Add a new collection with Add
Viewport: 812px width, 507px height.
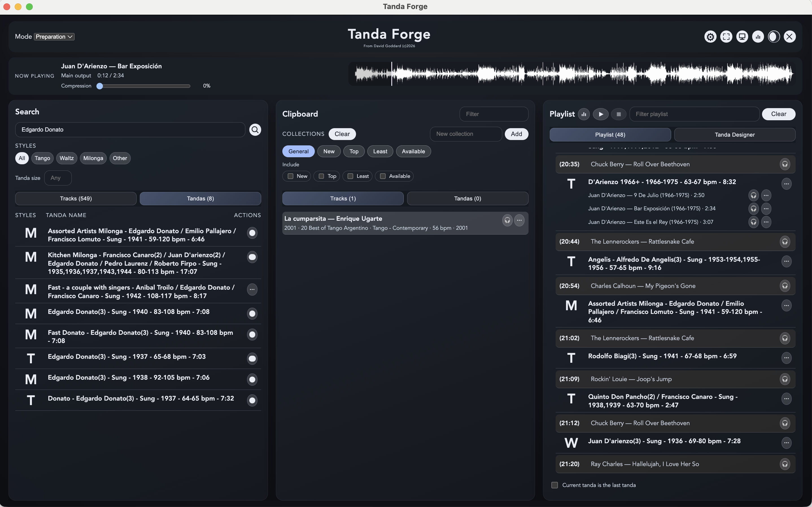point(516,134)
